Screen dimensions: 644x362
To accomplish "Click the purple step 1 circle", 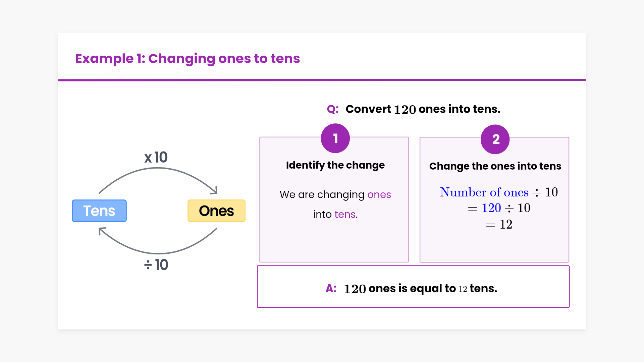I will tap(335, 138).
